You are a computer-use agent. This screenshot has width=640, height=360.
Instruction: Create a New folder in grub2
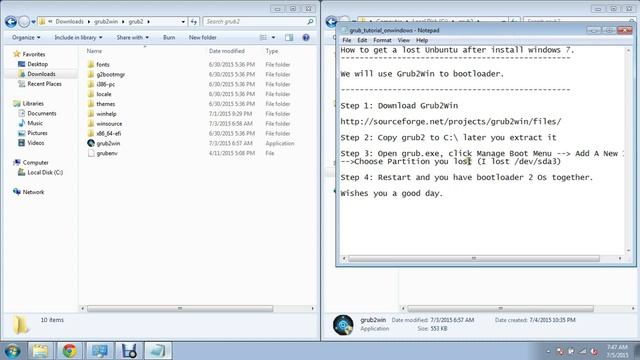pyautogui.click(x=202, y=38)
